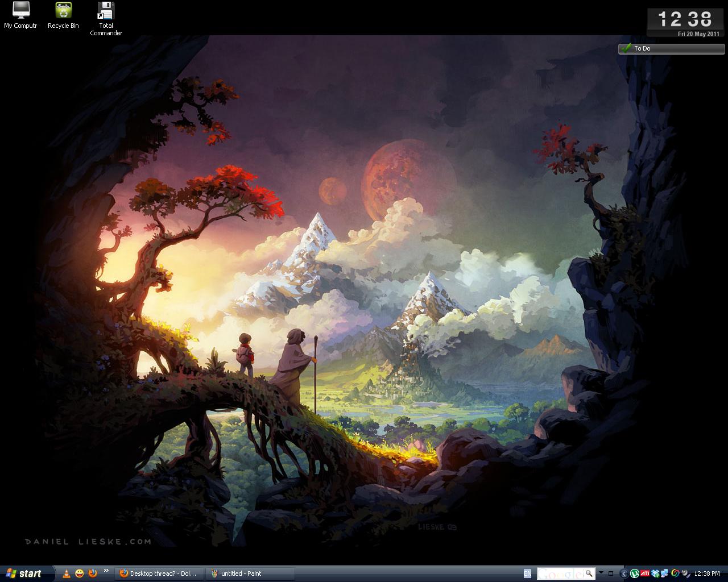This screenshot has height=582, width=728.
Task: Launch Firefox from quick launch bar
Action: 92,573
